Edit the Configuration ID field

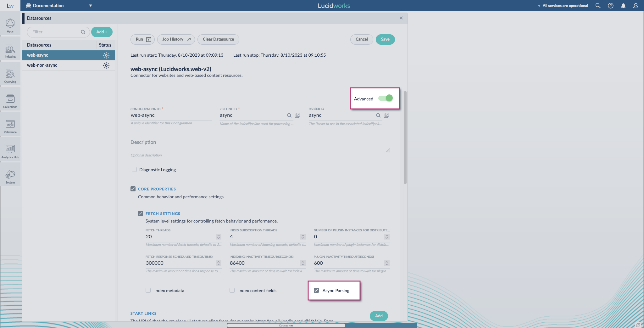click(171, 115)
